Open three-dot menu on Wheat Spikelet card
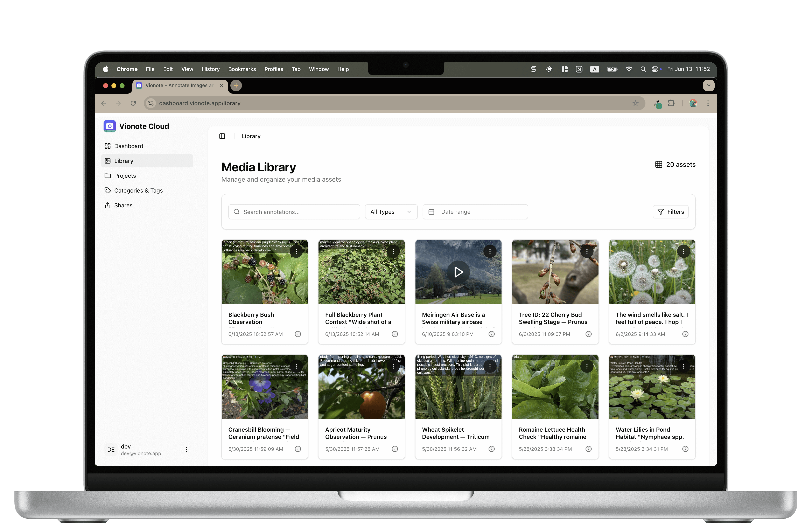The height and width of the screenshot is (528, 812). [x=490, y=366]
